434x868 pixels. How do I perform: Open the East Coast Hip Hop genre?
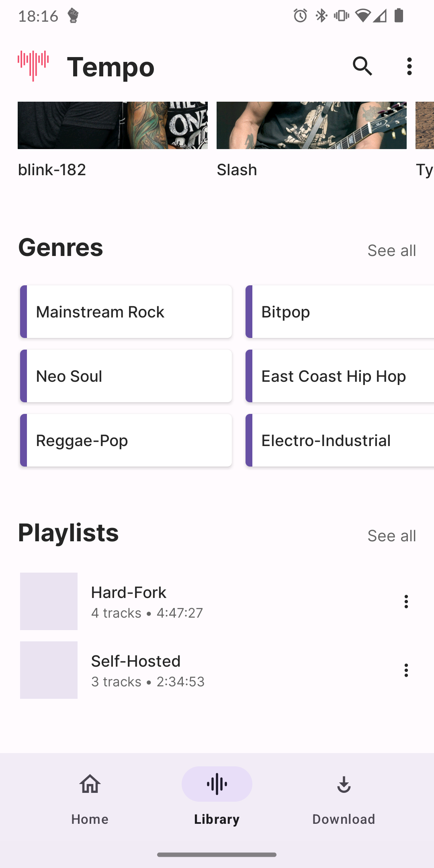point(340,376)
